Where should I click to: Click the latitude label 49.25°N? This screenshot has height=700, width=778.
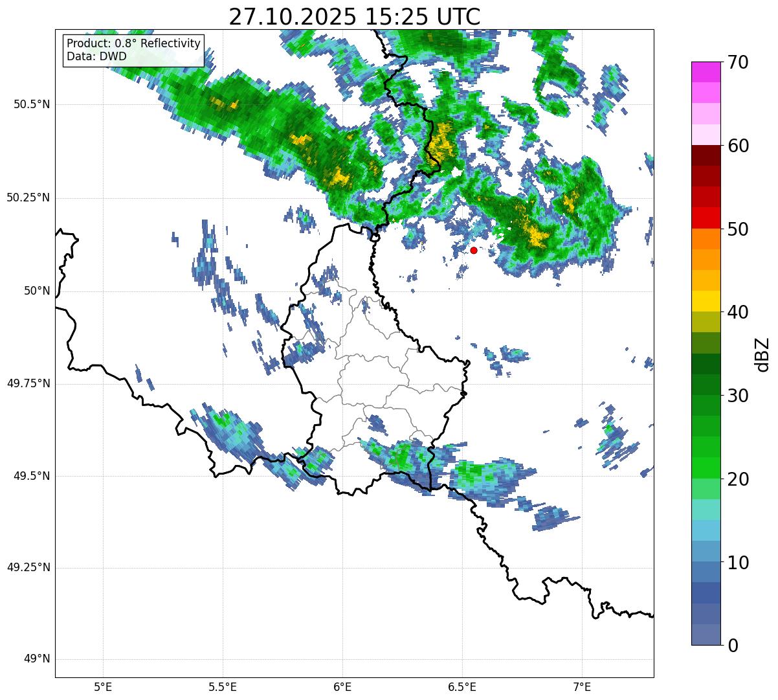tap(28, 567)
